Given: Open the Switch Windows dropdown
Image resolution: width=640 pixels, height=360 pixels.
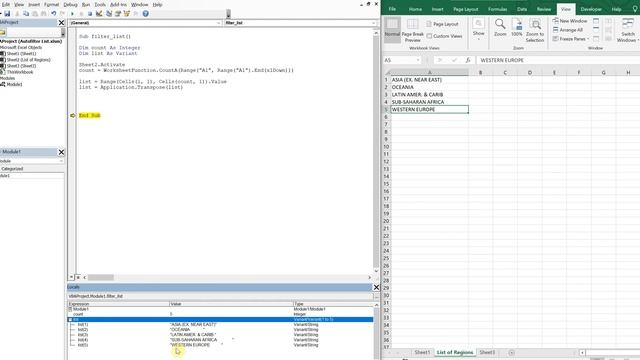Looking at the screenshot, I should click(628, 30).
